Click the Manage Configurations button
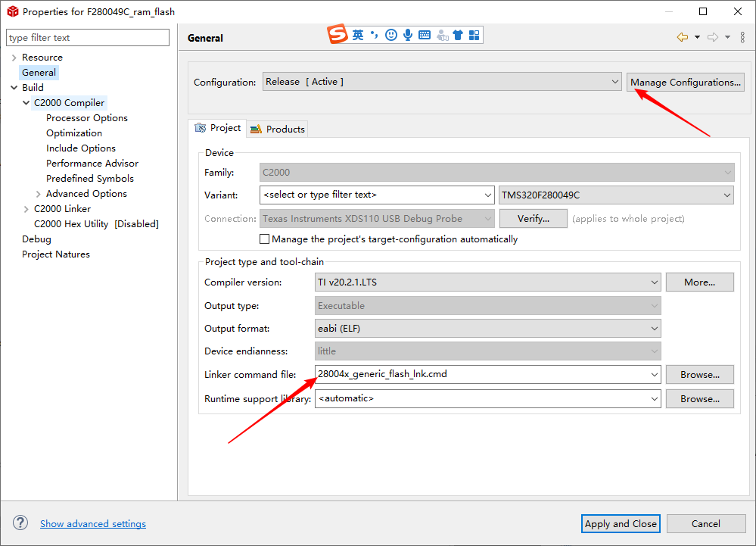 coord(685,82)
